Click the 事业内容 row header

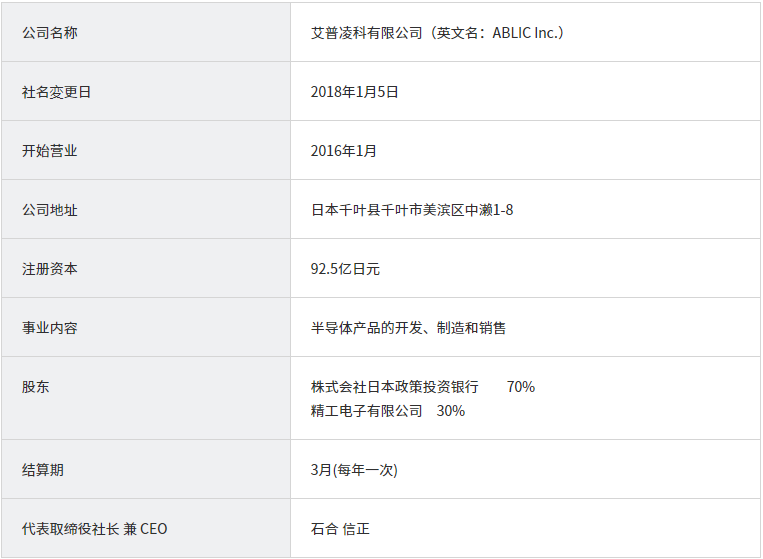pos(146,327)
